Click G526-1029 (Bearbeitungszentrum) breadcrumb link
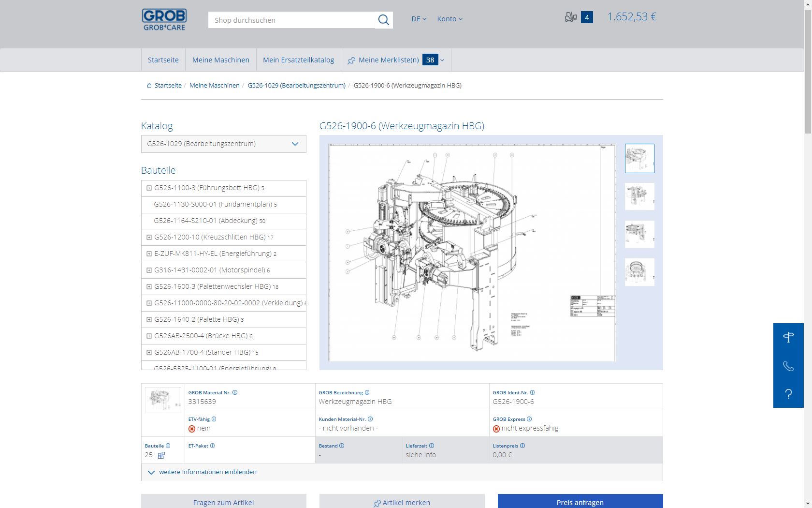This screenshot has width=812, height=508. pyautogui.click(x=297, y=86)
